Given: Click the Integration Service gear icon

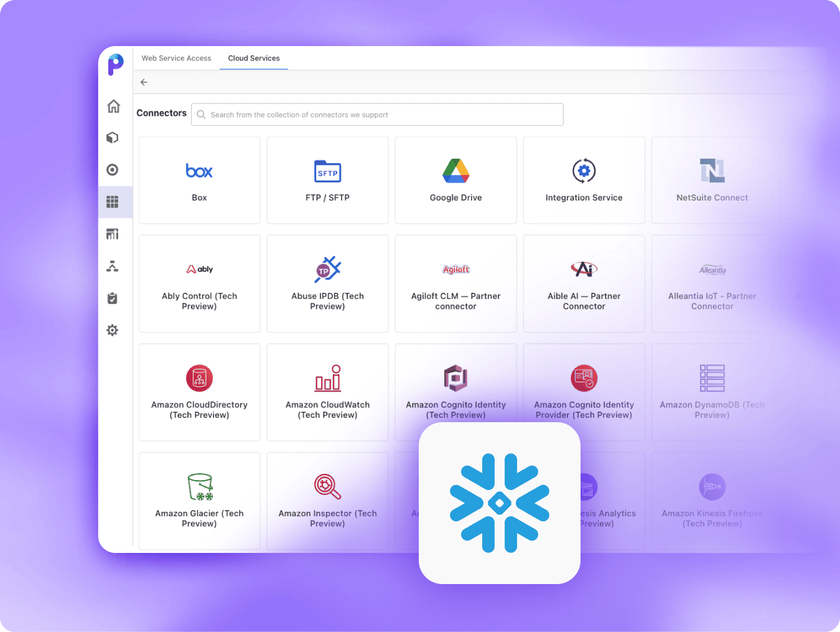Looking at the screenshot, I should pyautogui.click(x=584, y=171).
